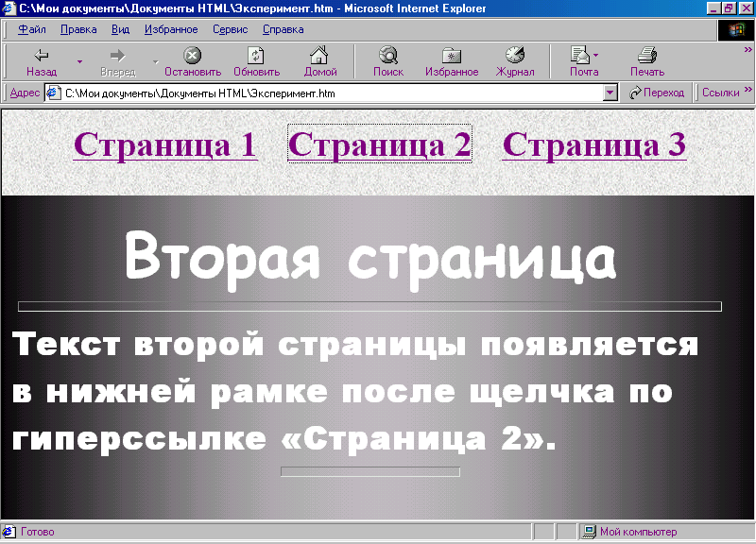Open the Журнал history pane

[514, 61]
